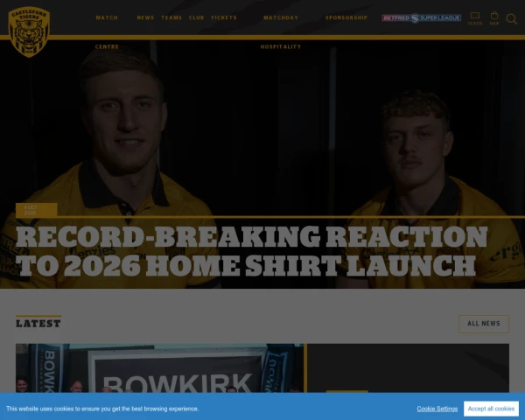The width and height of the screenshot is (525, 420).
Task: Open the Matchday Hospitality menu
Action: tap(281, 32)
